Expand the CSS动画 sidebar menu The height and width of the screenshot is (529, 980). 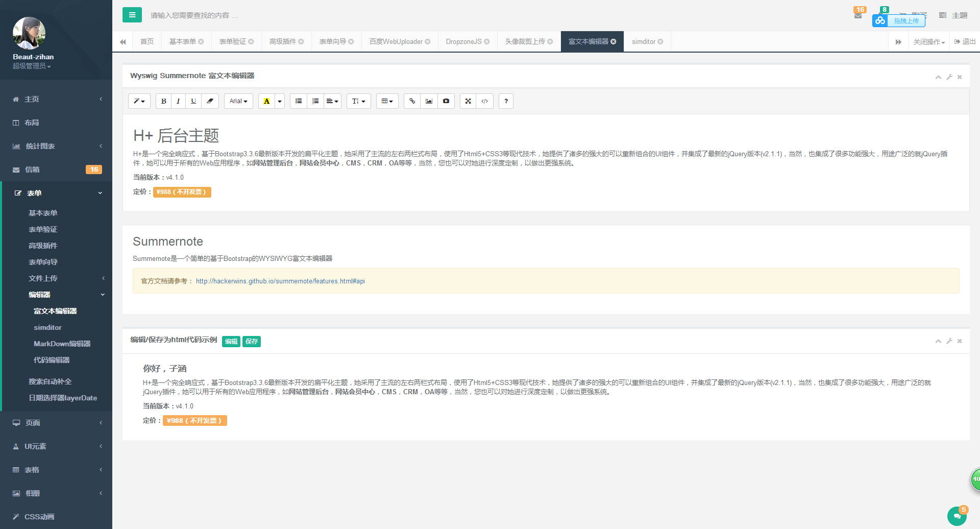56,517
